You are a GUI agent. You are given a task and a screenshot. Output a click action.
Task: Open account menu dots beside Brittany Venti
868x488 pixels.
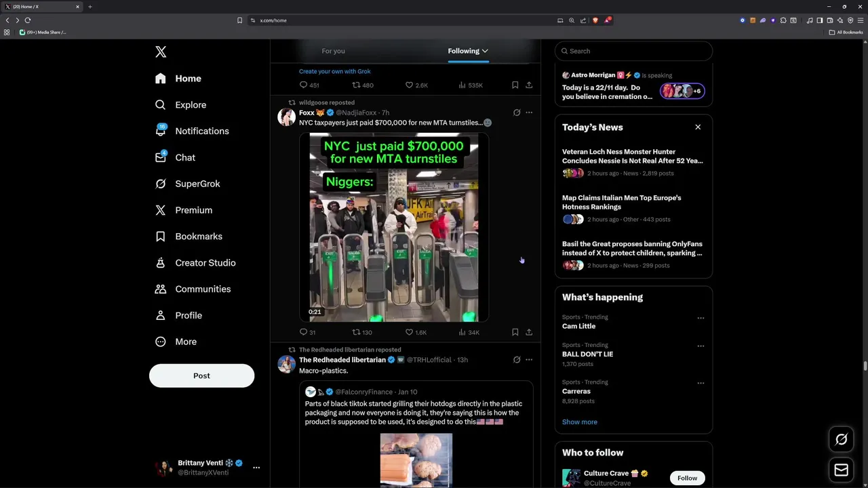[x=256, y=468]
